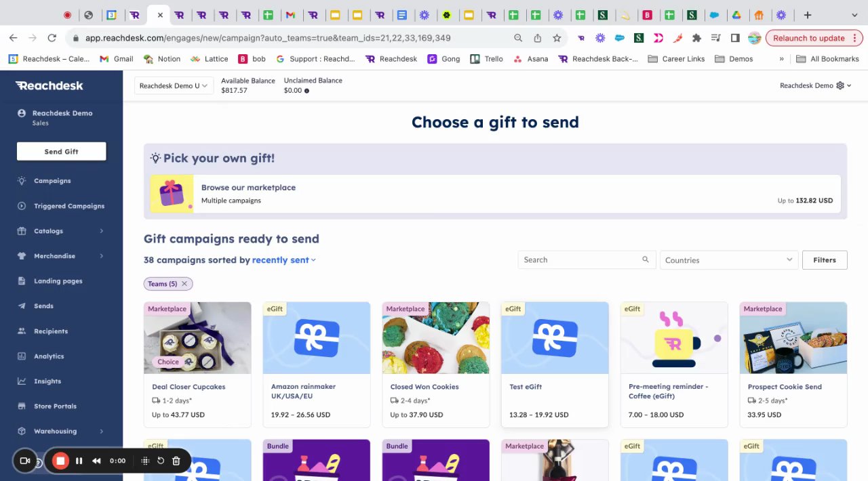Open the Extensions puzzle piece menu

pyautogui.click(x=696, y=38)
